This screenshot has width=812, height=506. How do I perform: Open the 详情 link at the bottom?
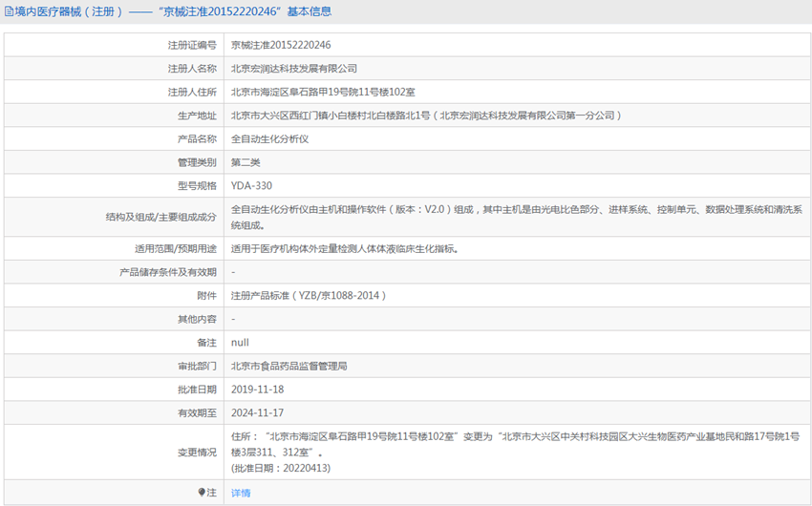241,493
